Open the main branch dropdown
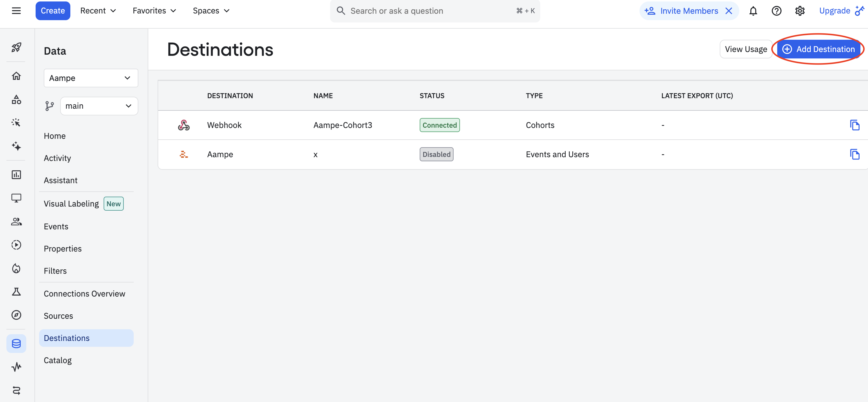Viewport: 868px width, 402px height. (x=99, y=106)
